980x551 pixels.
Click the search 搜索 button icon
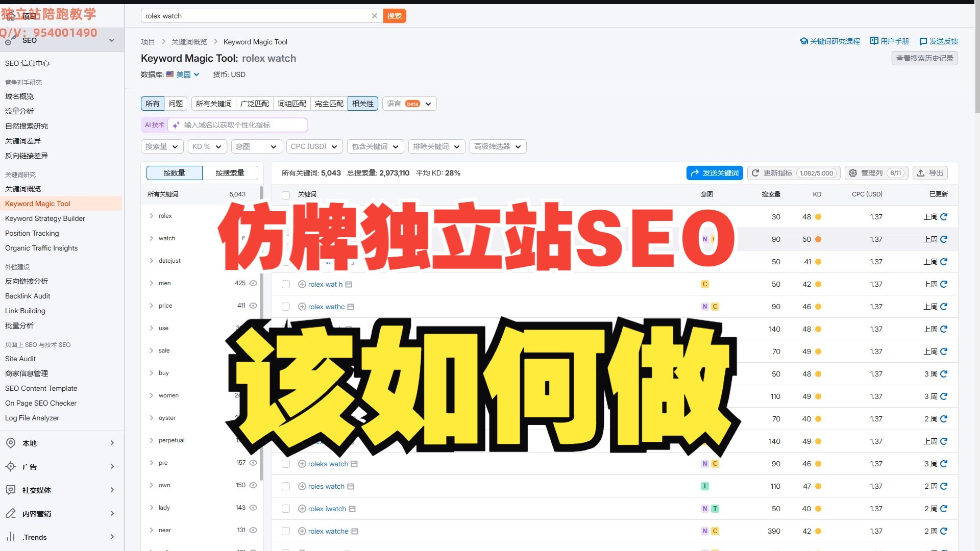(395, 15)
